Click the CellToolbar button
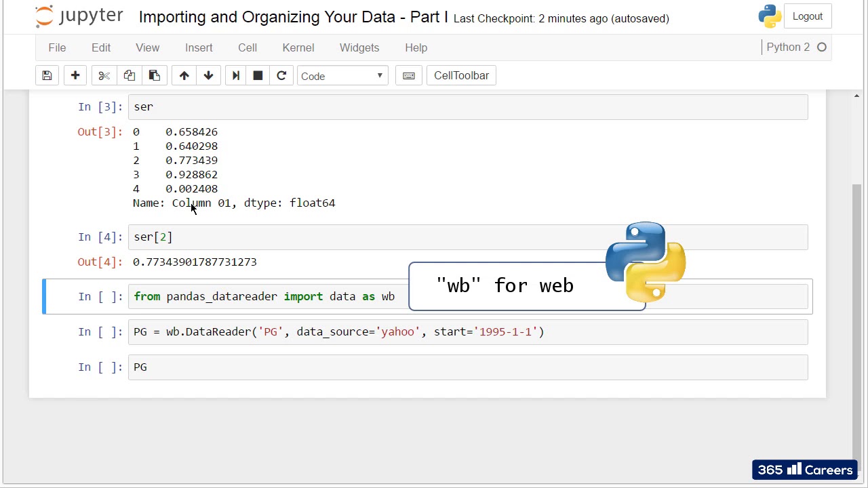 coord(461,76)
